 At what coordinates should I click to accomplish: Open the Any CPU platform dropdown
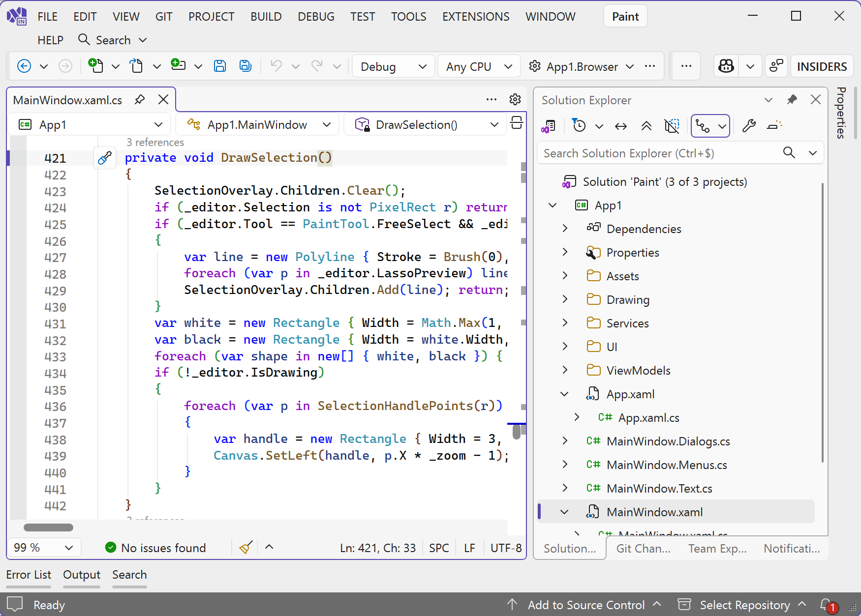coord(479,66)
